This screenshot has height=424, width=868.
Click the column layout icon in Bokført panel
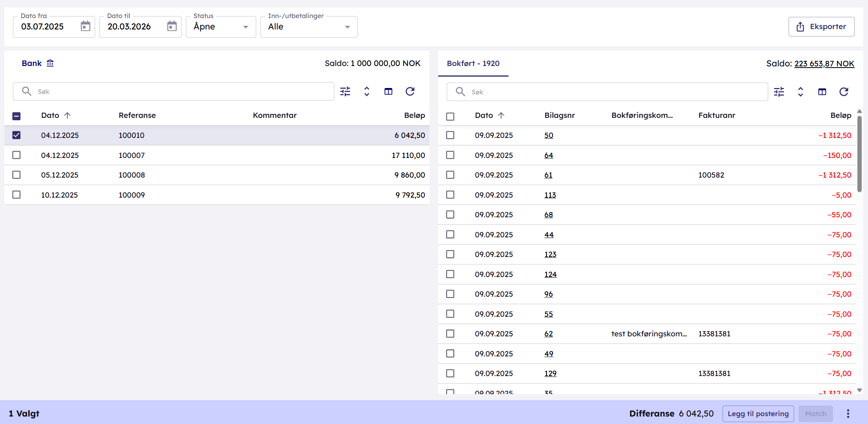pyautogui.click(x=822, y=92)
